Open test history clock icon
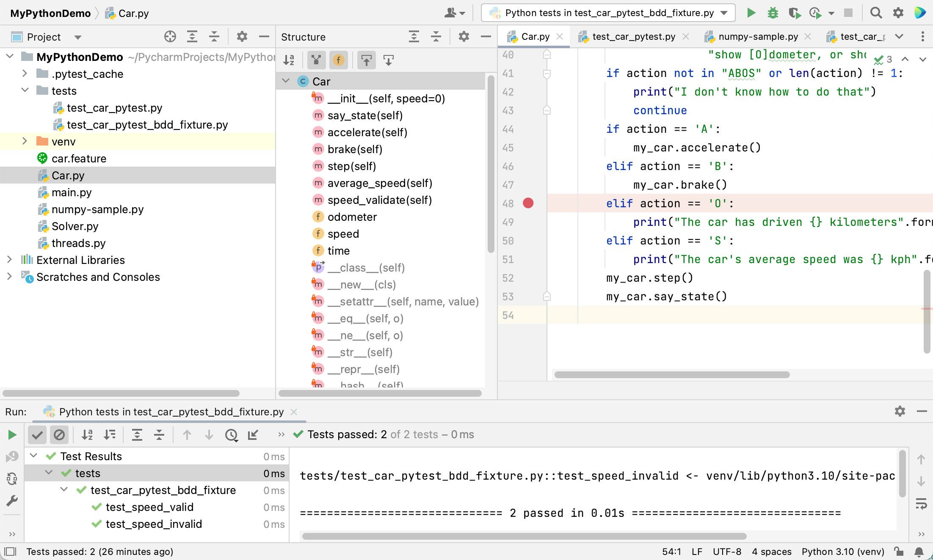This screenshot has width=933, height=560. pos(231,435)
